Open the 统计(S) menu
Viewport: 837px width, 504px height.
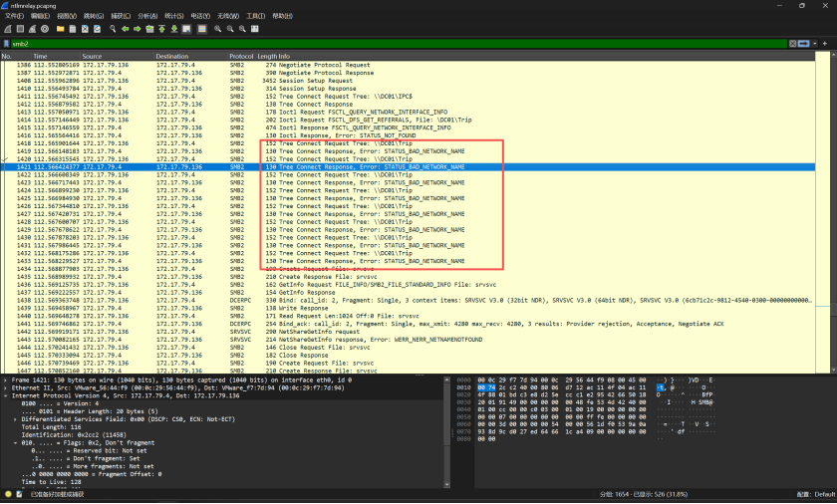point(173,16)
